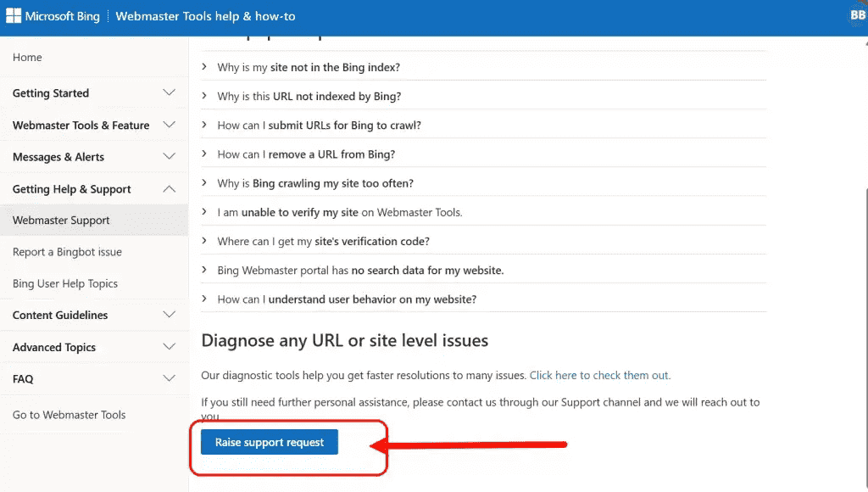
Task: Expand the Advanced Topics section
Action: (x=93, y=347)
